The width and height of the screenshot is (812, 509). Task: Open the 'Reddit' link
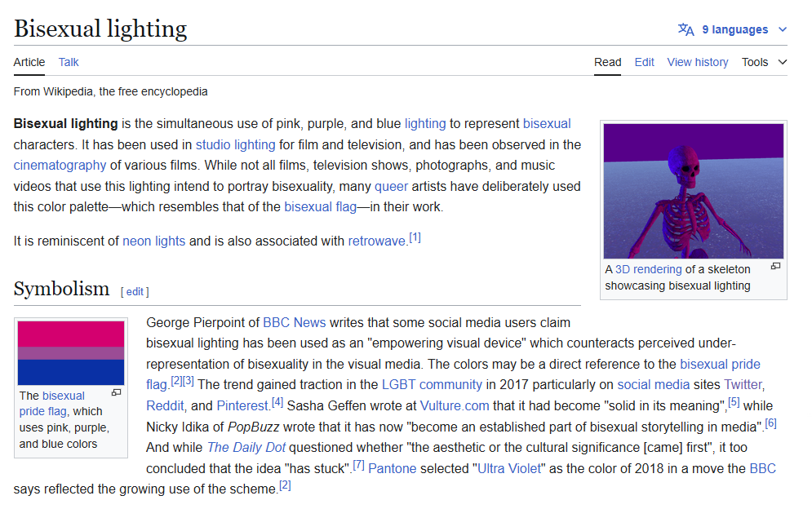pos(165,406)
